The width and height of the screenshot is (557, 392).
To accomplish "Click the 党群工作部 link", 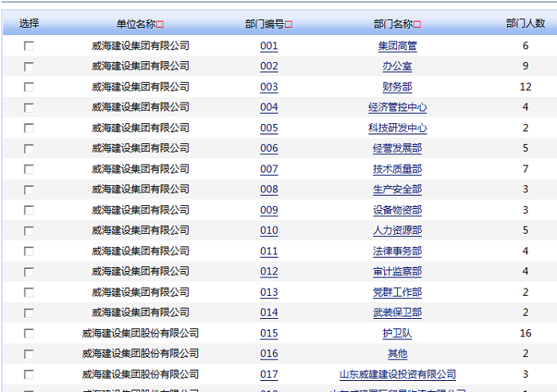I will [398, 293].
